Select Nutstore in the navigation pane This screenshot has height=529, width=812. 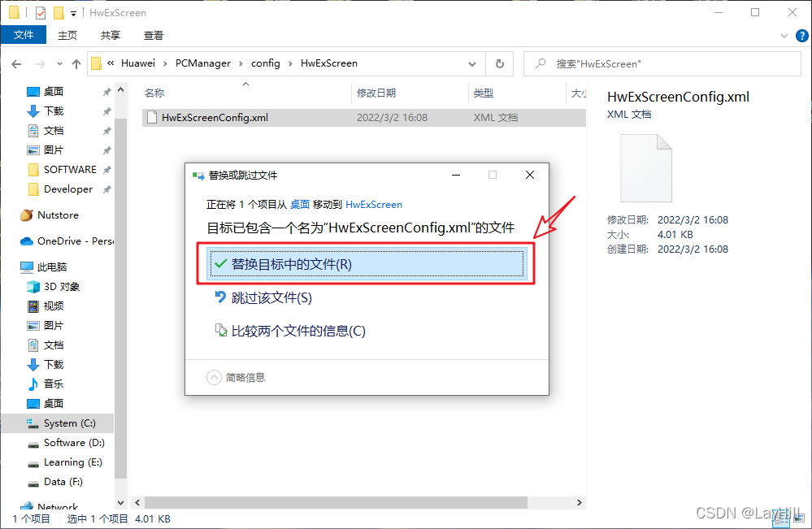58,215
